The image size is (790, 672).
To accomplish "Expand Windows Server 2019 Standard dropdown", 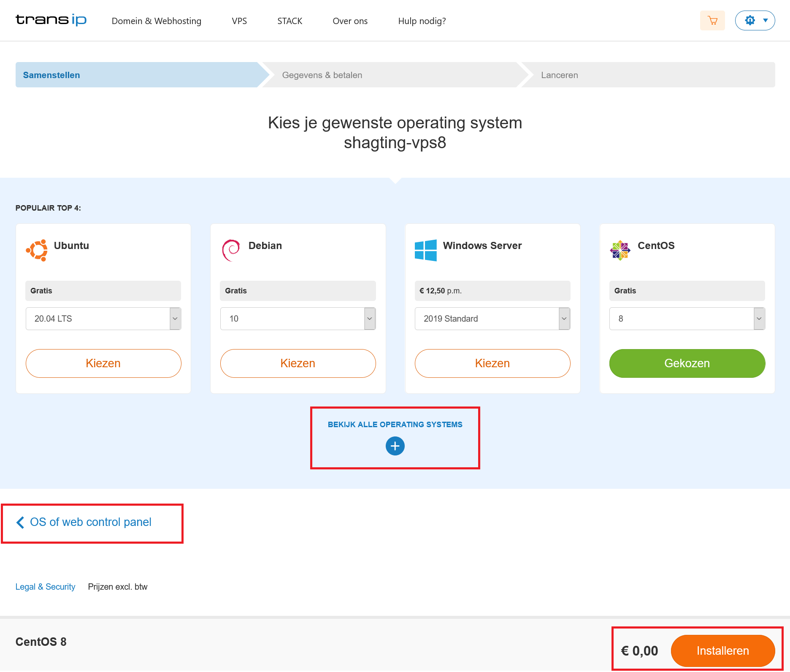I will (x=492, y=319).
